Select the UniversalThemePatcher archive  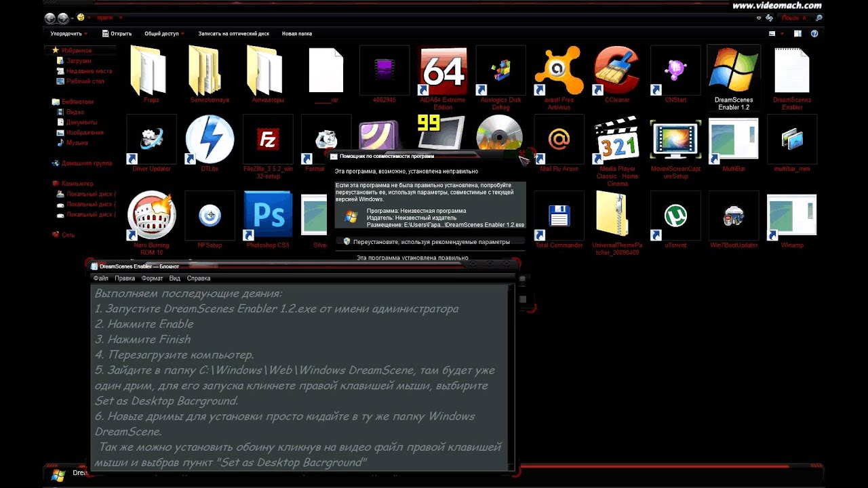[x=617, y=222]
